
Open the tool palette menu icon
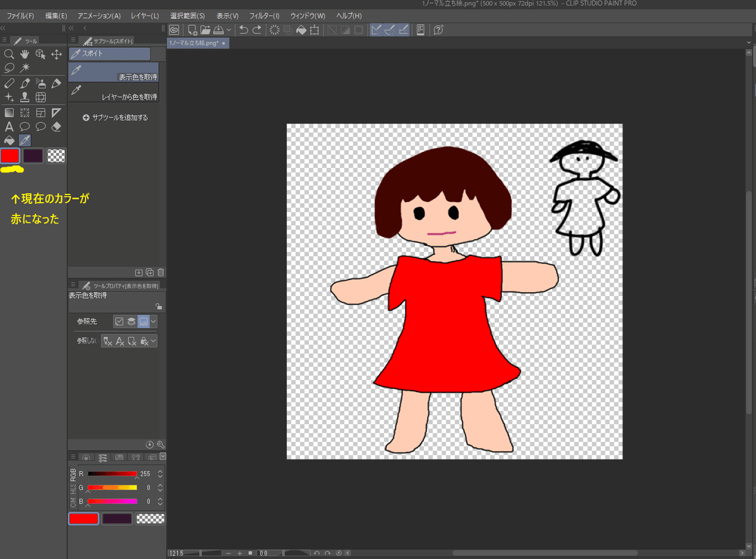(x=5, y=40)
